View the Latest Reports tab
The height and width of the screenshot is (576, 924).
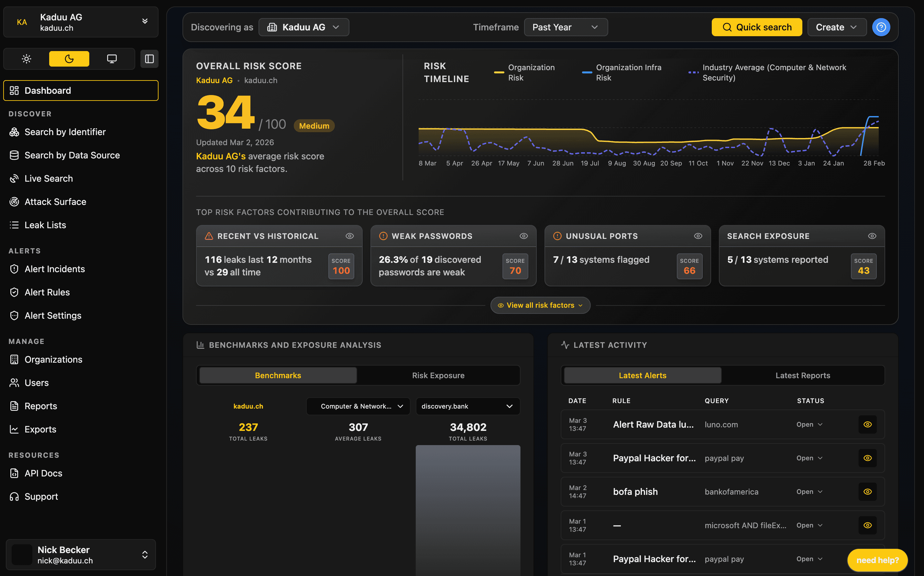(x=803, y=375)
